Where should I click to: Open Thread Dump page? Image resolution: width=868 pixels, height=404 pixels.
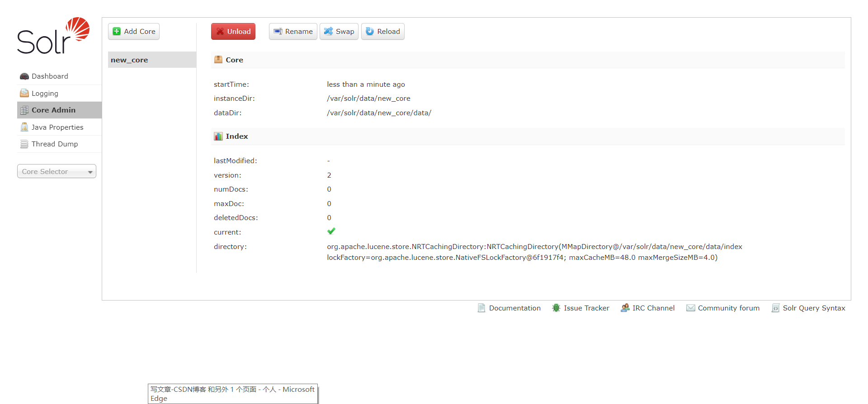point(59,144)
